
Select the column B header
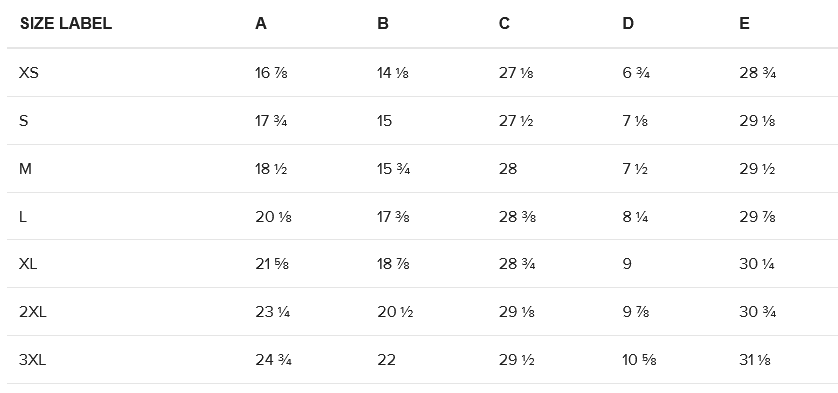pos(383,24)
